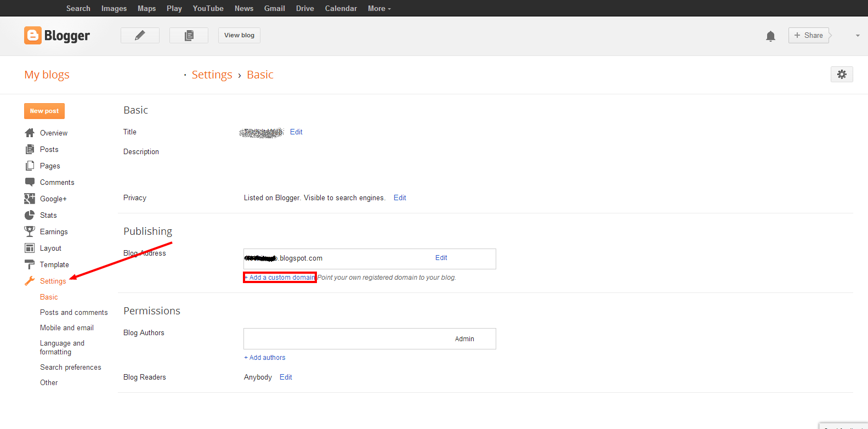The image size is (868, 429).
Task: Open My blogs heading link
Action: click(47, 75)
